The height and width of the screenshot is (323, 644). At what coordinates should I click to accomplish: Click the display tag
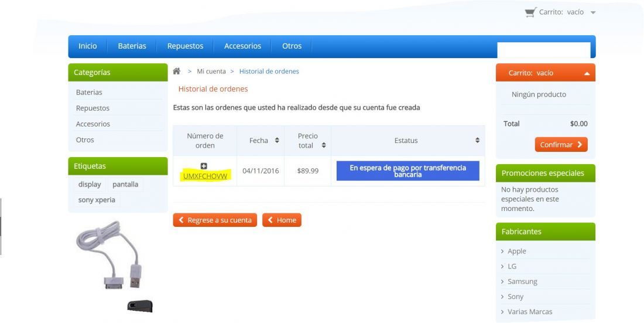(x=90, y=184)
